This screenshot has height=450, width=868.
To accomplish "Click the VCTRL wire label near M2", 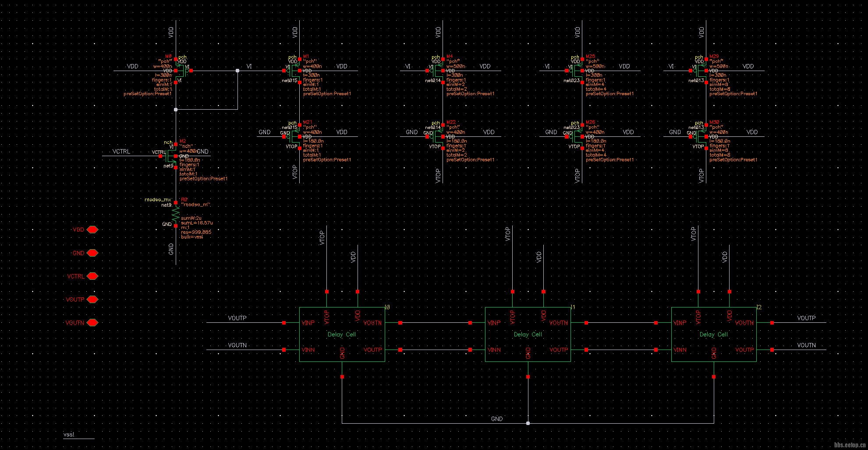I will click(x=121, y=152).
